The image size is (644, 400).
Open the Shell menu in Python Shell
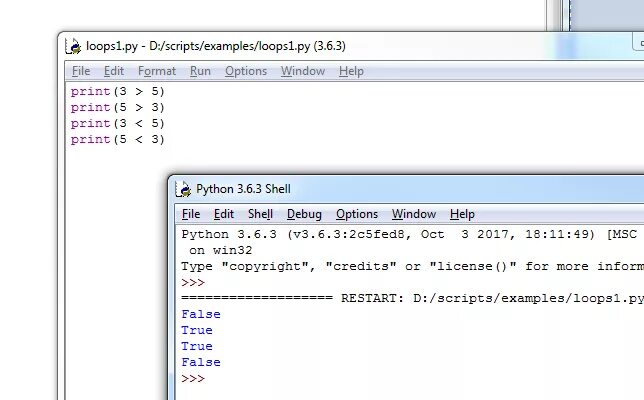coord(260,214)
